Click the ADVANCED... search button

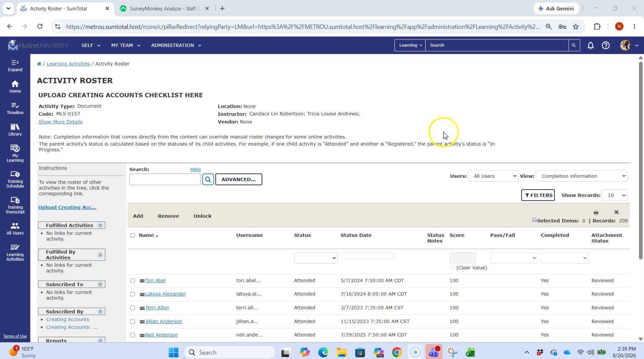click(239, 179)
